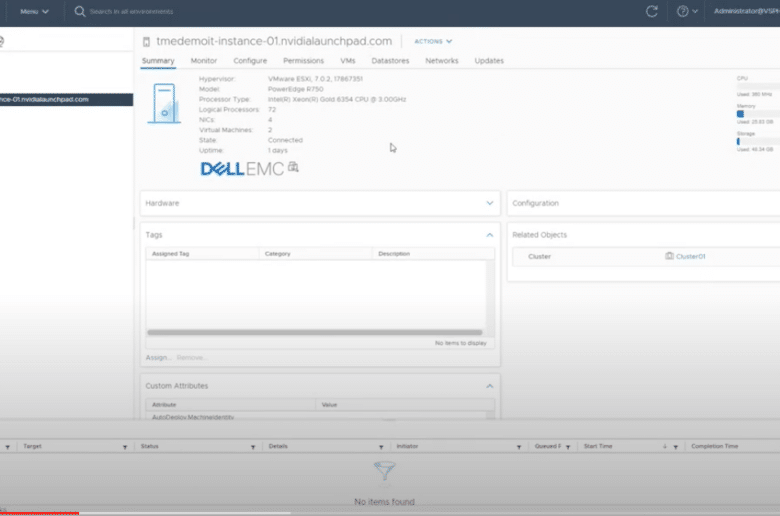Click the video progress bar at bottom

(390, 513)
